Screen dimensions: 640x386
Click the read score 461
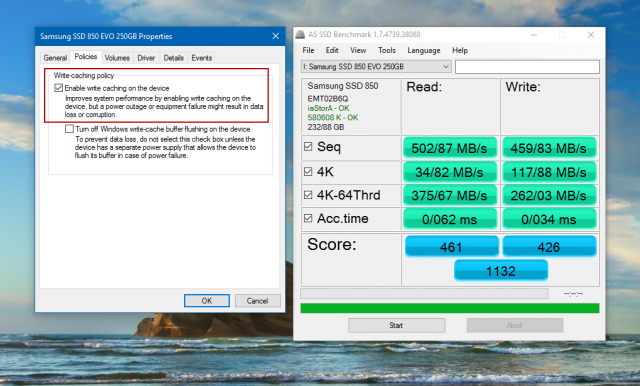451,246
